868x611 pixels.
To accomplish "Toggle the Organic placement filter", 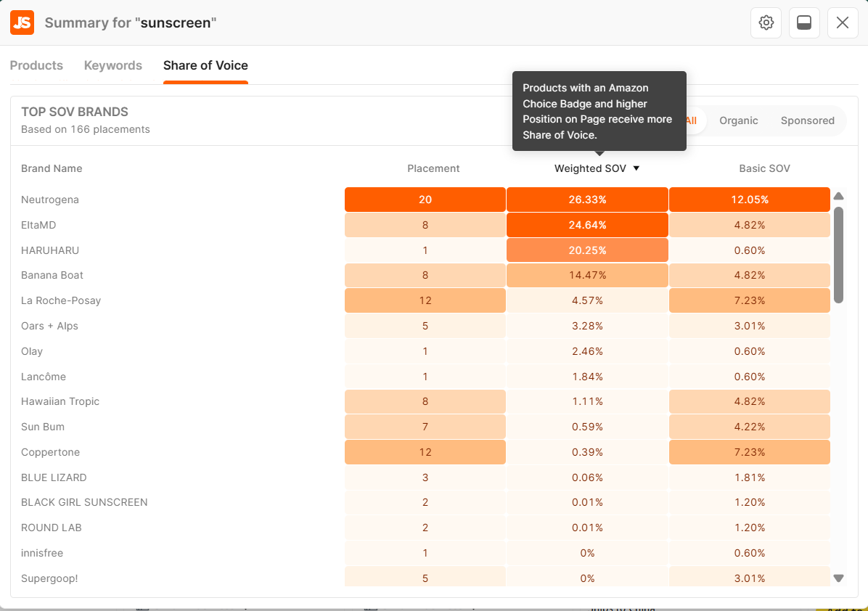I will [x=738, y=120].
